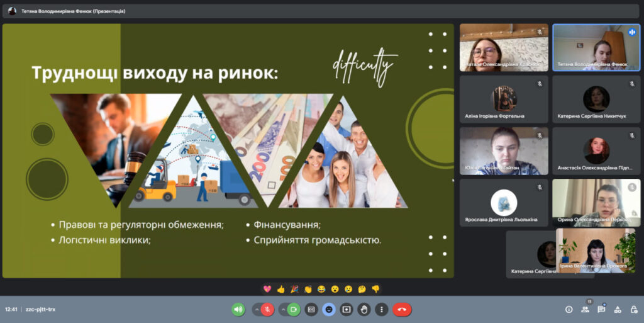Close the emoji reactions bar via smiley button
644x323 pixels.
[328, 309]
